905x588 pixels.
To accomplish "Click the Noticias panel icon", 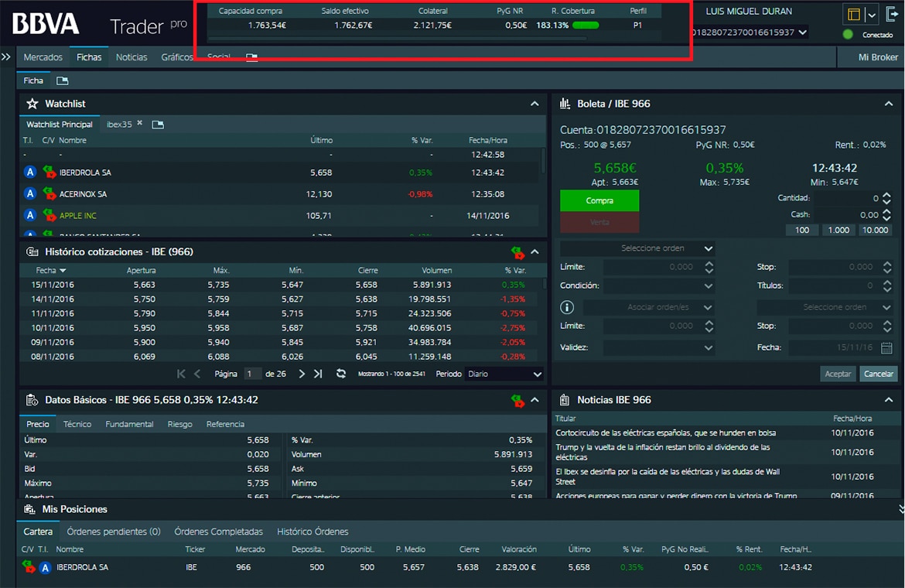I will click(565, 400).
